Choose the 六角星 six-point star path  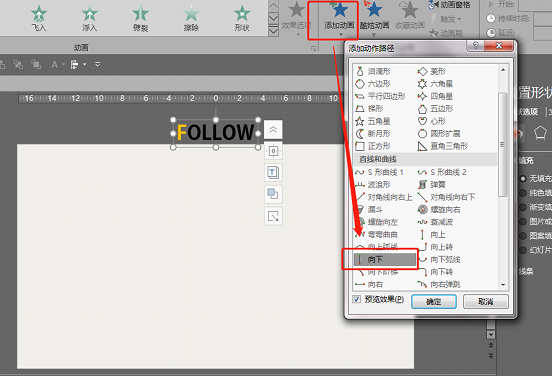click(435, 84)
